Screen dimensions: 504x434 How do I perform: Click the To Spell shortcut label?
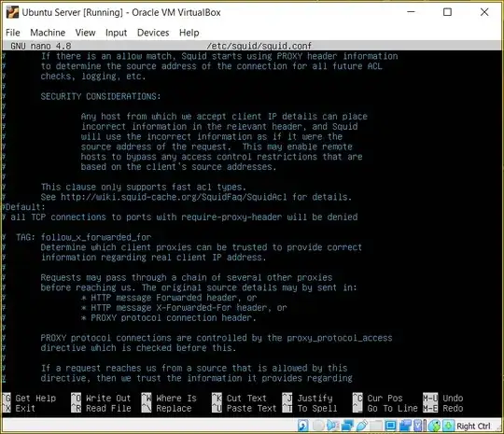coord(317,408)
